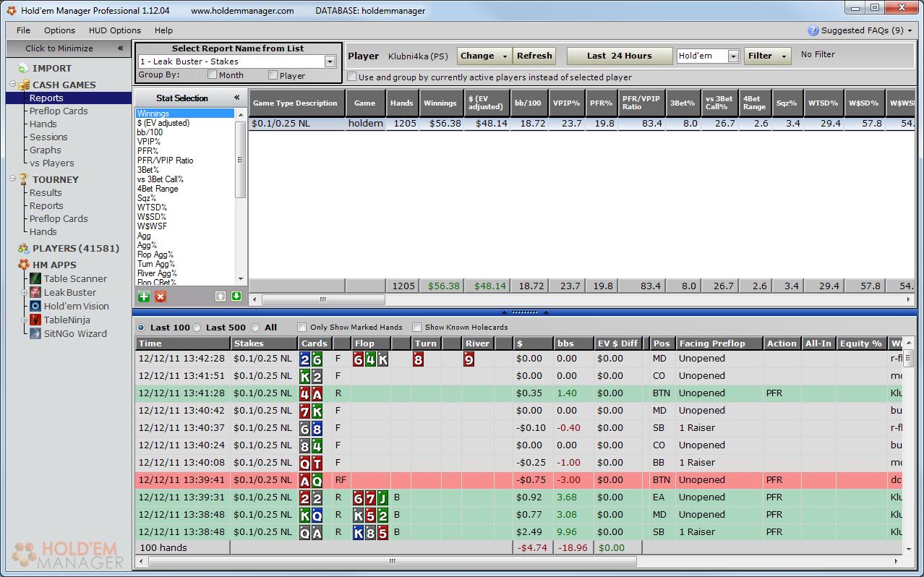Viewport: 924px width, 577px height.
Task: Click the Players people icon
Action: pos(24,248)
